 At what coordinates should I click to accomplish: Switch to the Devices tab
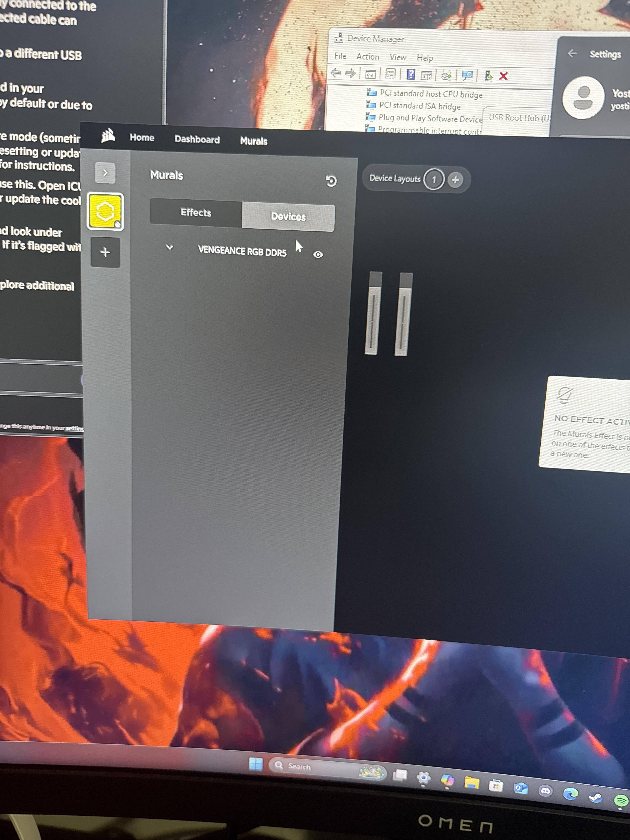coord(288,216)
